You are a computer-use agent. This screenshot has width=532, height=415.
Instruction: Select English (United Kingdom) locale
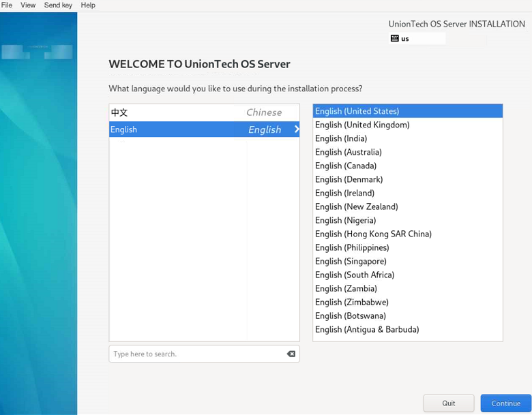tap(408, 125)
